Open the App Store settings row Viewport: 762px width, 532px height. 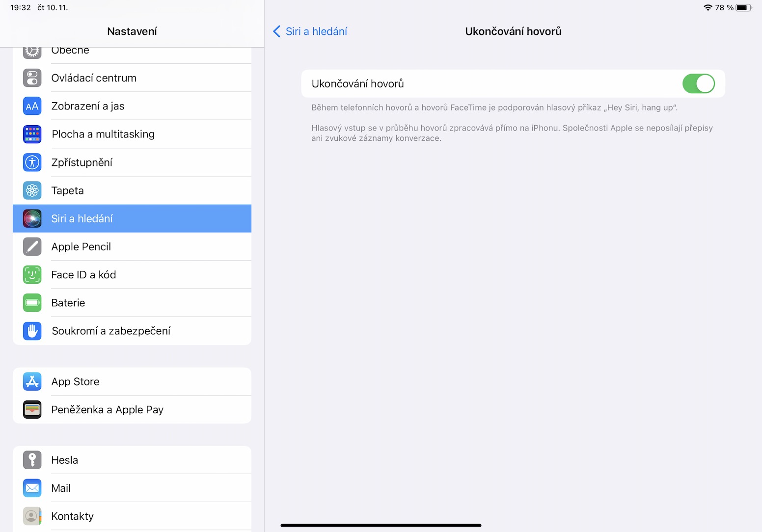click(132, 381)
